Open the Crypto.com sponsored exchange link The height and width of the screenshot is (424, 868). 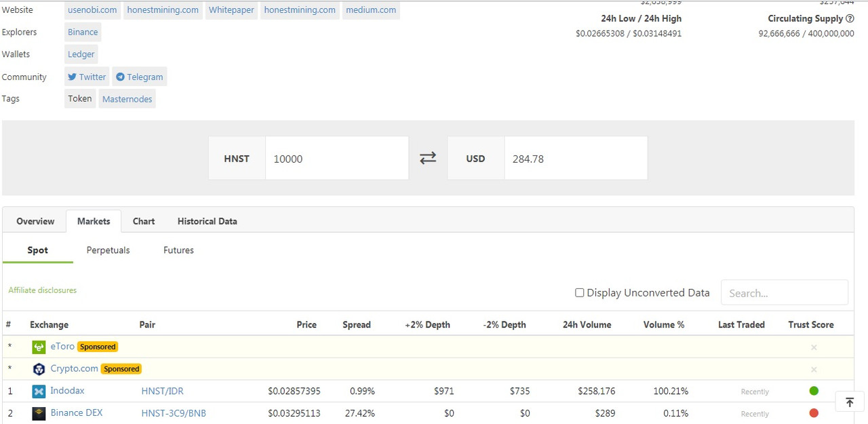[x=75, y=369]
